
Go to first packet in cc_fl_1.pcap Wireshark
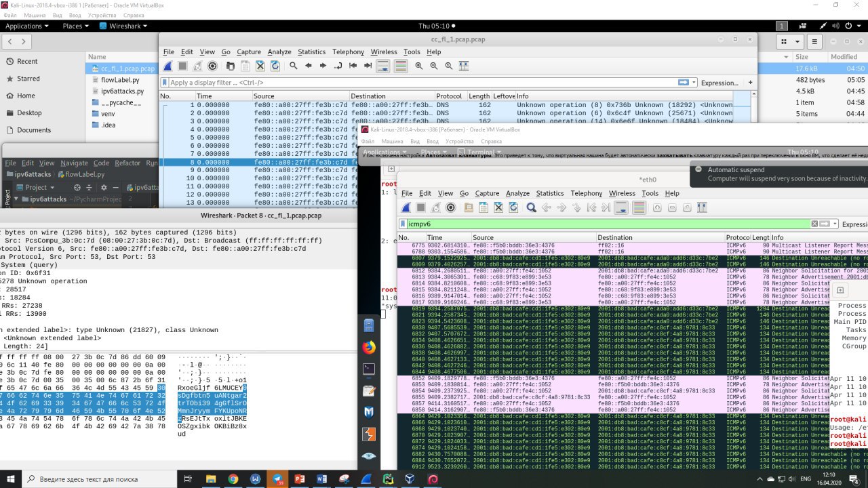click(x=353, y=66)
